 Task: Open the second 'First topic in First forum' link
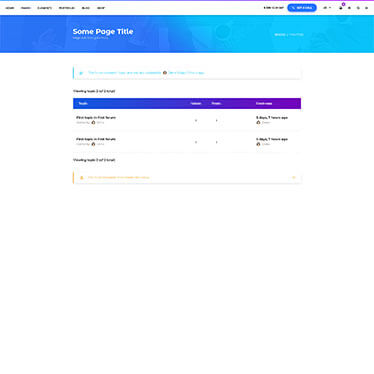tap(96, 139)
